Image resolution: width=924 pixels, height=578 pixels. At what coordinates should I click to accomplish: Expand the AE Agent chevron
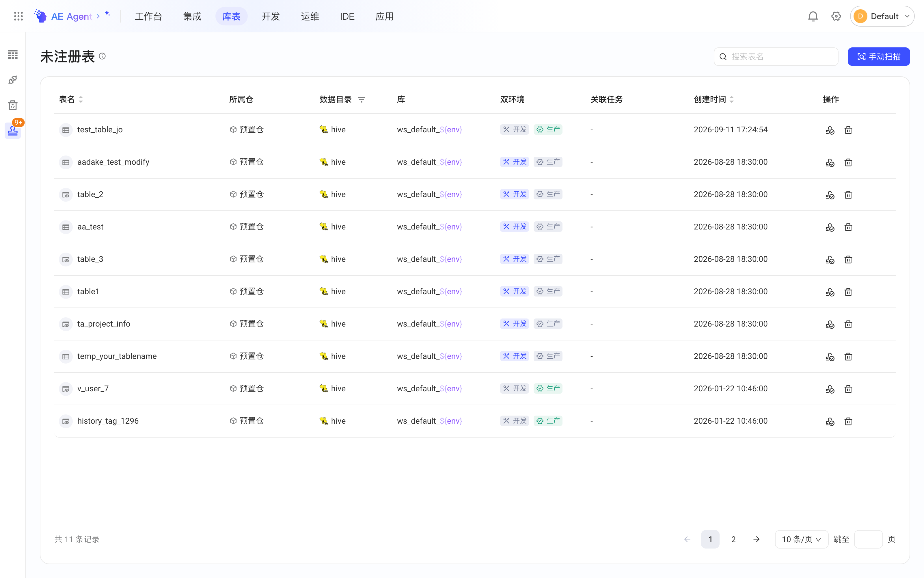[x=98, y=16]
